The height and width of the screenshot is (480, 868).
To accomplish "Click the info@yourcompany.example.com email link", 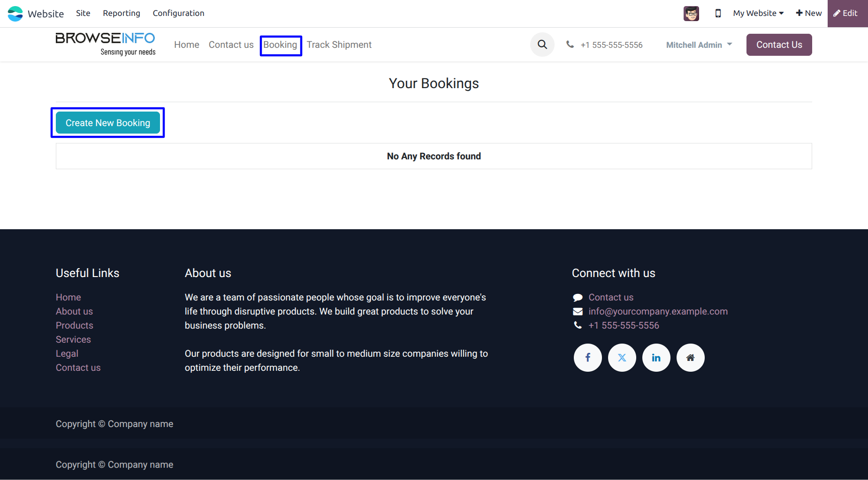I will coord(658,311).
